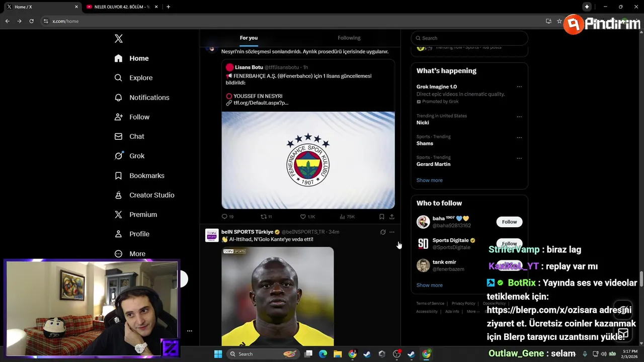Open Grok from the sidebar

pos(129,156)
